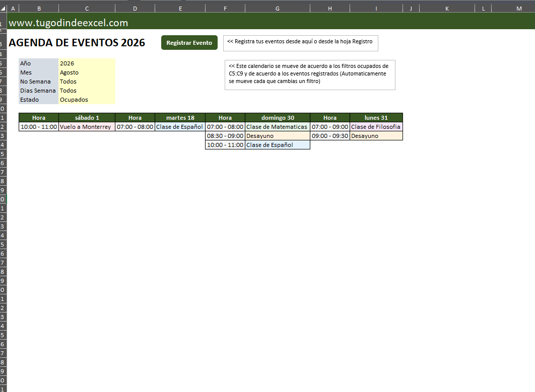Click the Clase de Filosofia event cell
The height and width of the screenshot is (392, 535).
pyautogui.click(x=376, y=127)
